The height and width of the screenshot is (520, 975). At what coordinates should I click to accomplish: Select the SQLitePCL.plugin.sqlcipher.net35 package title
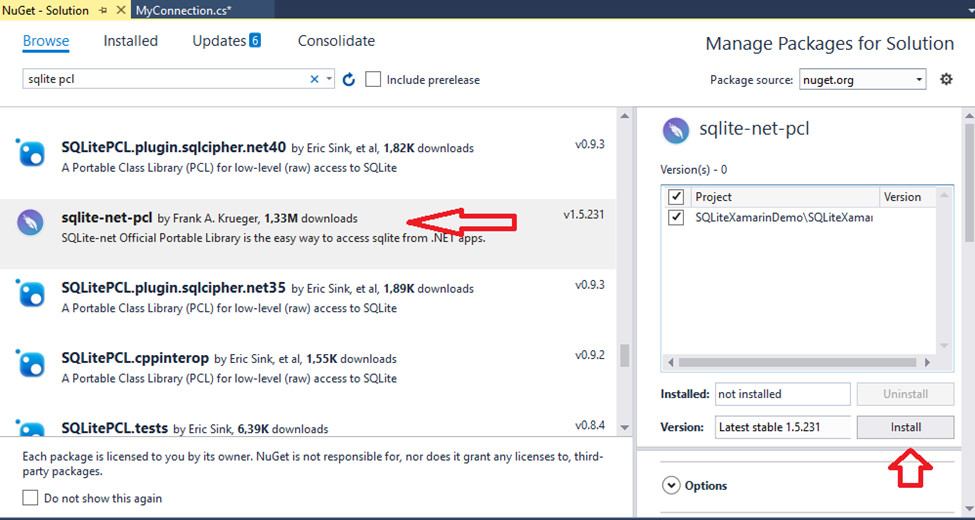pos(173,288)
